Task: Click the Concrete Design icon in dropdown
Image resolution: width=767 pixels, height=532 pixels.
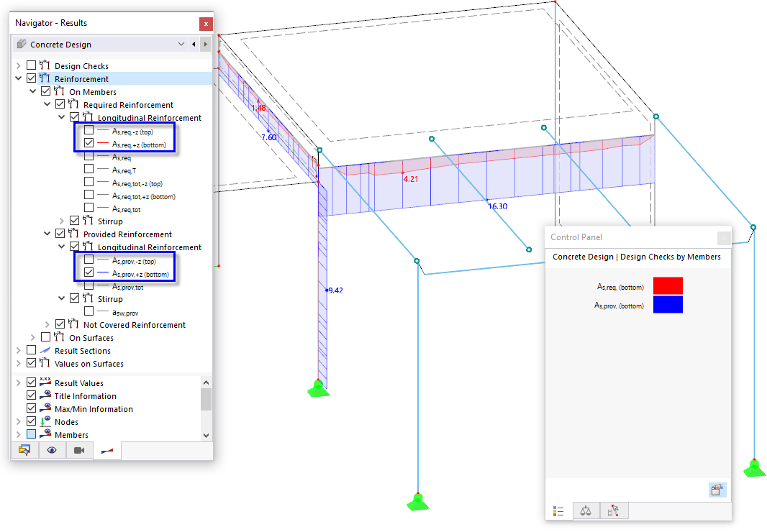Action: click(x=22, y=44)
